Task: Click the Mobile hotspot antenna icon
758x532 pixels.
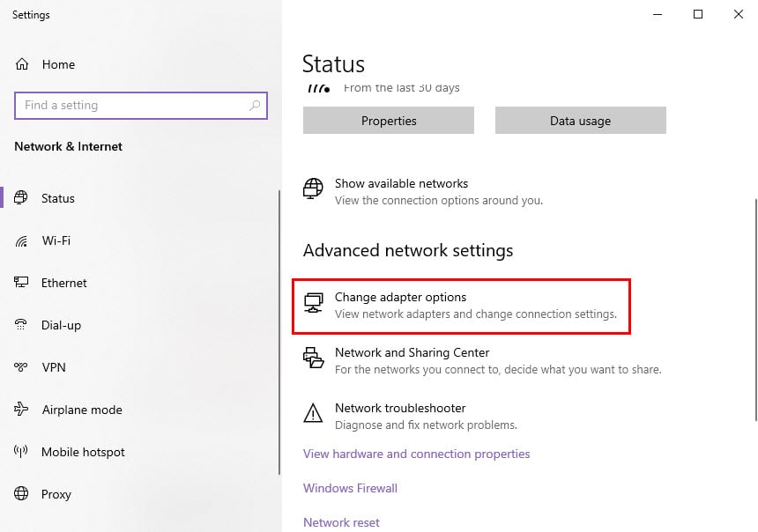Action: (x=21, y=451)
